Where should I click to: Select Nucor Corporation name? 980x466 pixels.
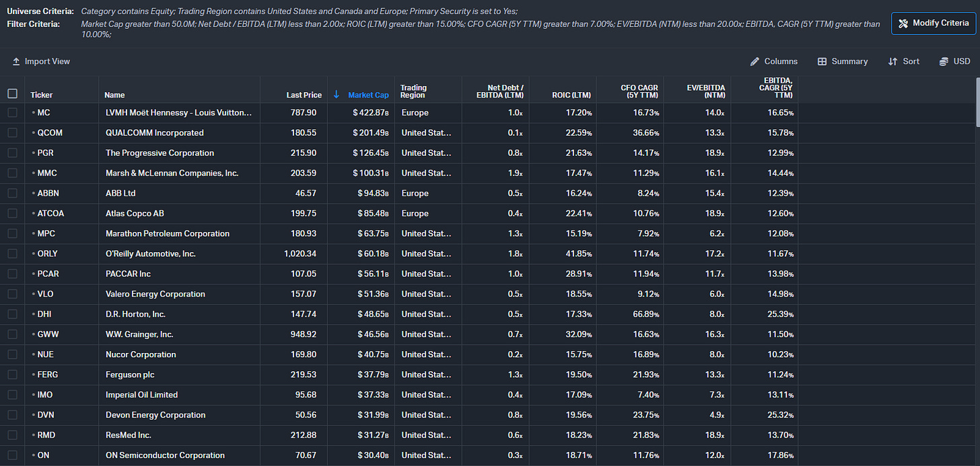141,355
